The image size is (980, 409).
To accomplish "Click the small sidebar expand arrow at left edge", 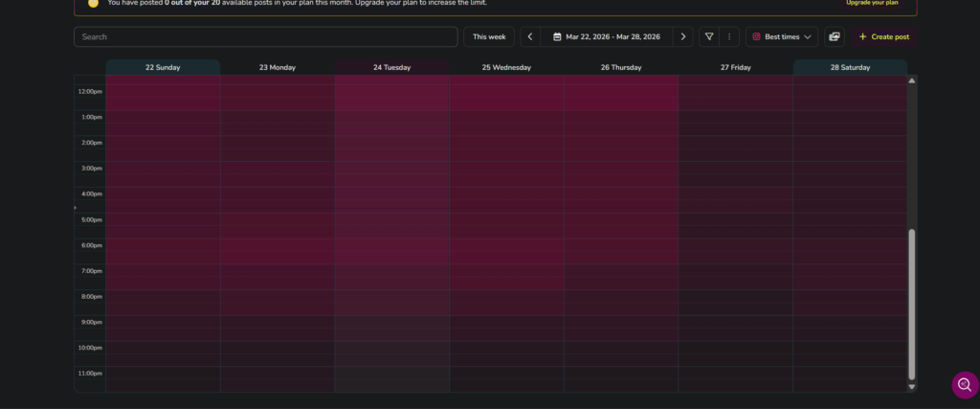I will pos(76,207).
